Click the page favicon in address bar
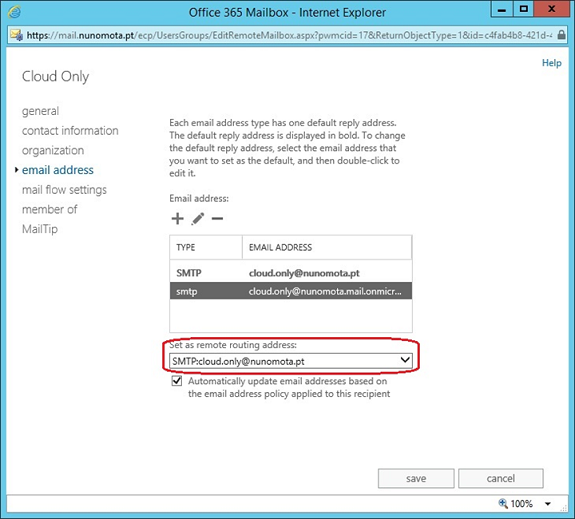This screenshot has height=519, width=575. pos(17,35)
